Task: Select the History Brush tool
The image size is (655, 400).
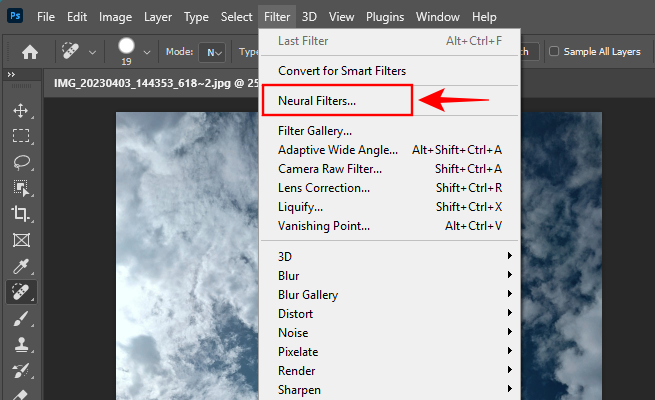Action: click(21, 370)
